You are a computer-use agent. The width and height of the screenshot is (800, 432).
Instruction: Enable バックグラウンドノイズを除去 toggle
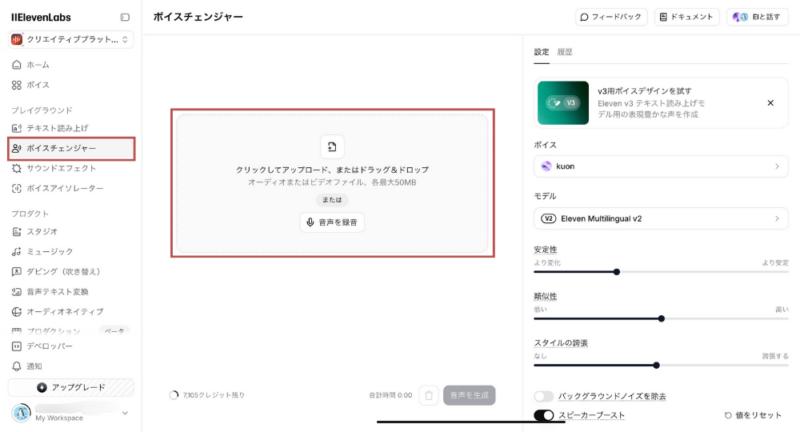click(544, 397)
